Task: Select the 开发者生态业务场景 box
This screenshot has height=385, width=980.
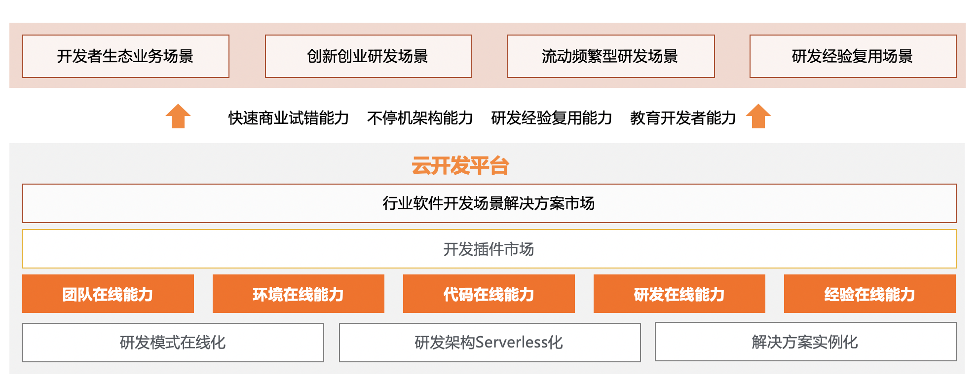Action: (x=126, y=56)
